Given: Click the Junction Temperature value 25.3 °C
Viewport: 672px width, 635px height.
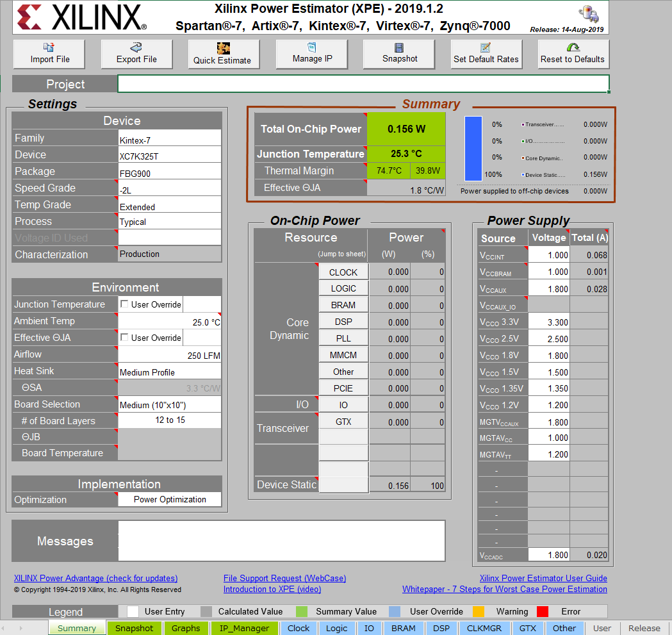Looking at the screenshot, I should click(406, 154).
